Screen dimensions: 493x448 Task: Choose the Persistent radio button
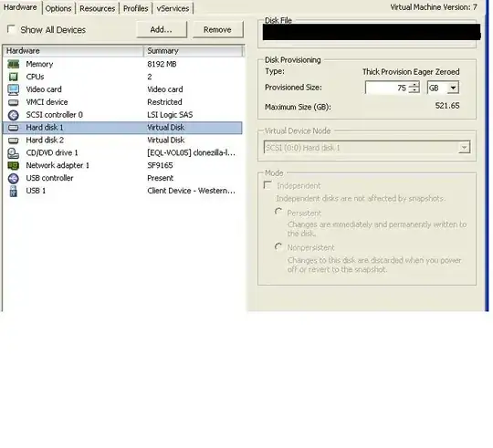click(278, 212)
